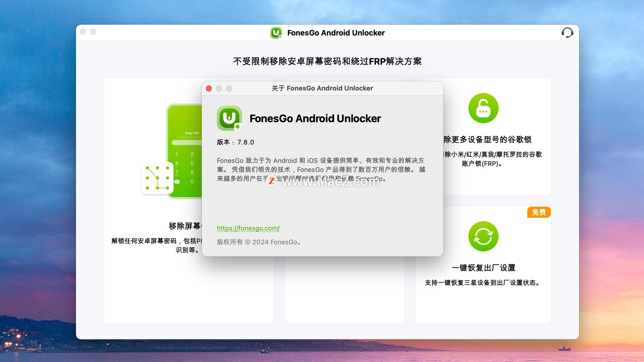This screenshot has width=644, height=362.
Task: Select the 移除屏幕 feature title
Action: point(185,226)
